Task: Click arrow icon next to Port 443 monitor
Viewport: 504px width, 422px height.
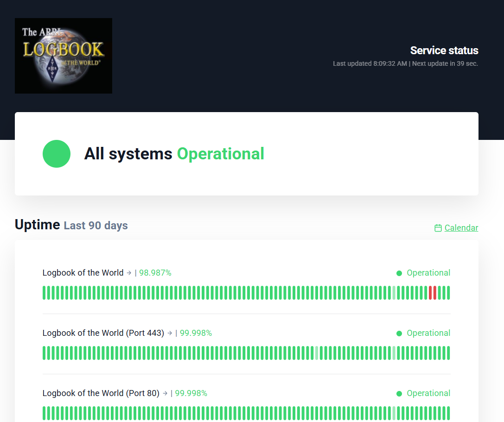Action: click(x=170, y=334)
